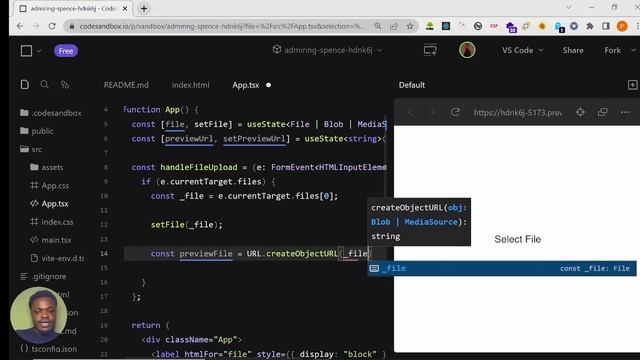640x360 pixels.
Task: Open .gitignore in the file tree
Action: click(x=43, y=276)
